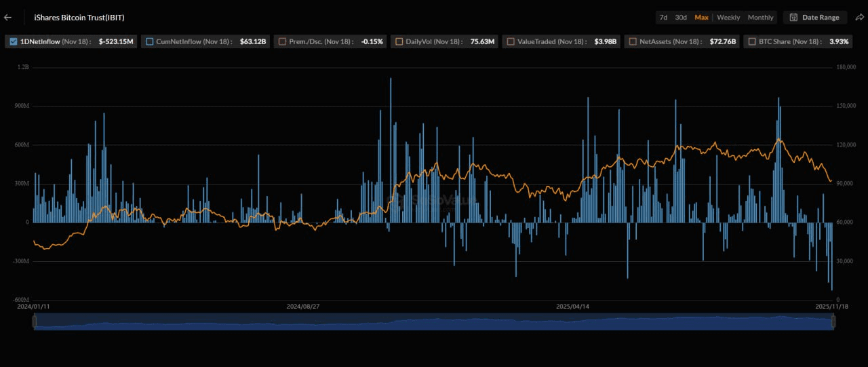Click the -300M left axis label
This screenshot has height=367, width=868.
click(21, 261)
